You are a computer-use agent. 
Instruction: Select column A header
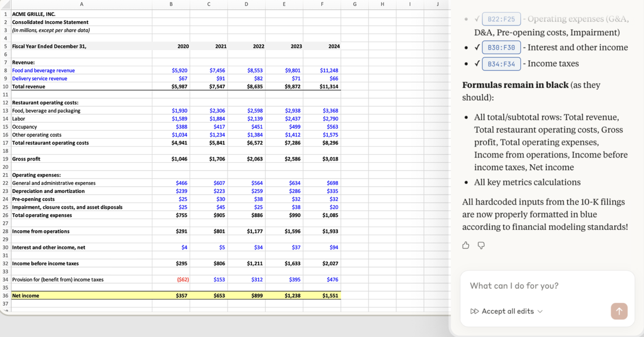(82, 4)
